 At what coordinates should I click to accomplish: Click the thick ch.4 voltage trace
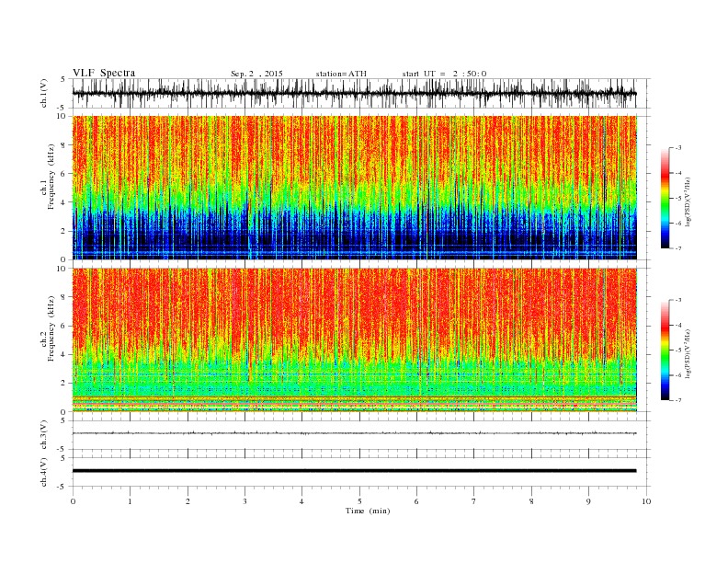tap(355, 471)
